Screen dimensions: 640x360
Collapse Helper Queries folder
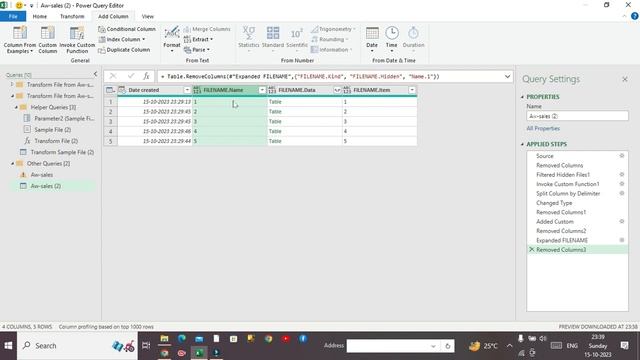[x=16, y=107]
